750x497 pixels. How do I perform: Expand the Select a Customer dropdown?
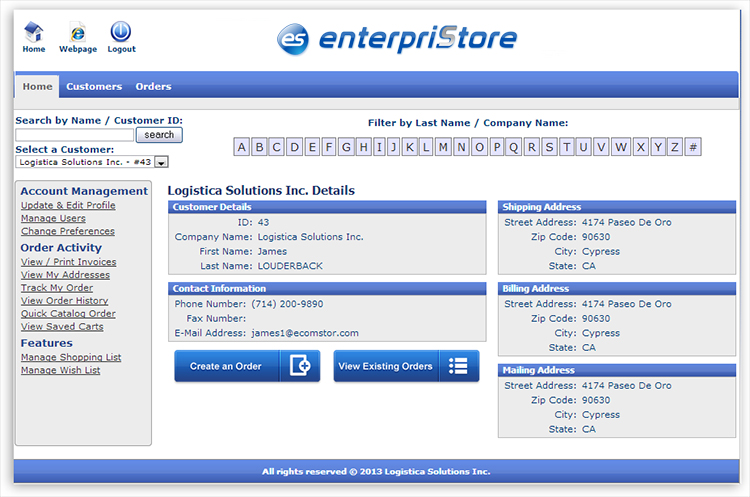[x=162, y=162]
